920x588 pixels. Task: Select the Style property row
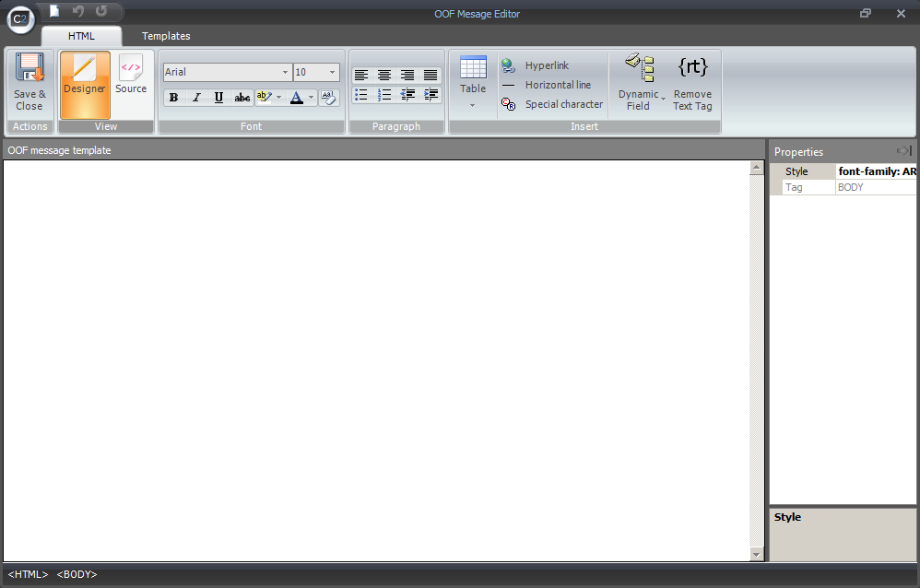[843, 171]
